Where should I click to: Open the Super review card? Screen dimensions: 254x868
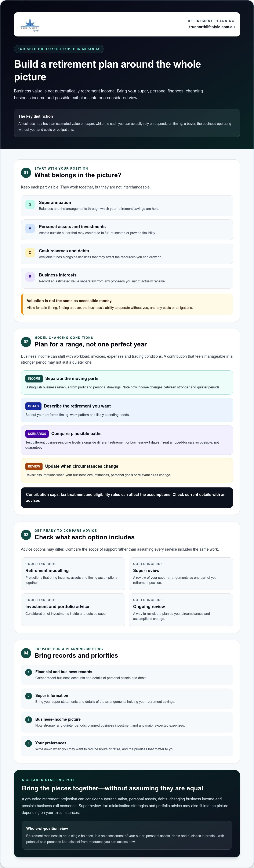[181, 574]
